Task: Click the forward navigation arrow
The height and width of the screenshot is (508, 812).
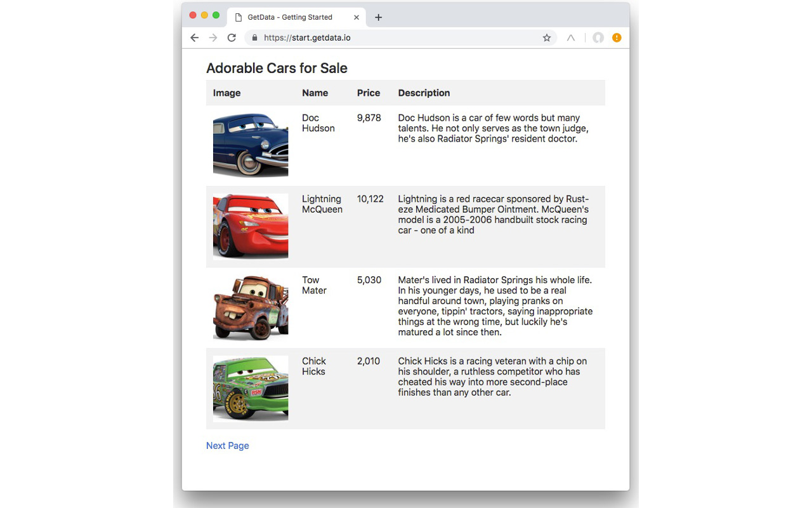Action: click(x=213, y=37)
